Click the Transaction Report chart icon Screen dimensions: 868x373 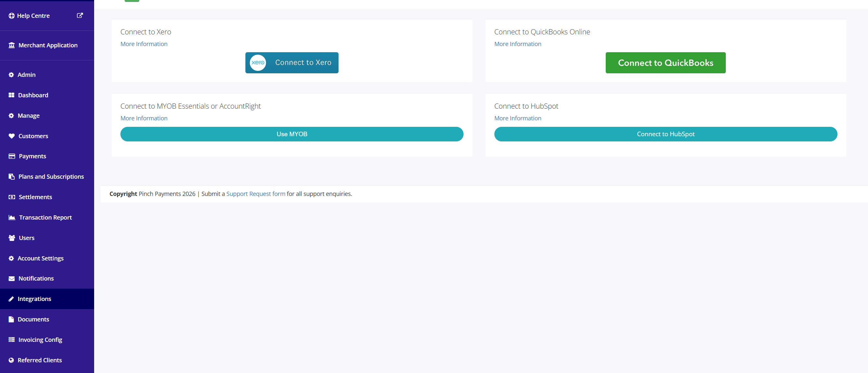[x=11, y=217]
